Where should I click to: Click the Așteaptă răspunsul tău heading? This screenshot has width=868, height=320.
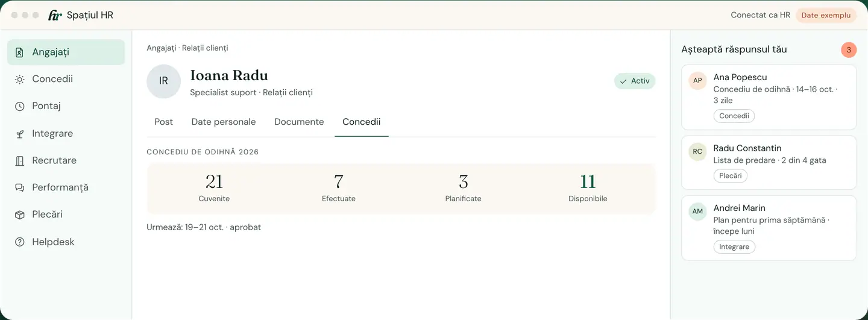[x=734, y=49]
